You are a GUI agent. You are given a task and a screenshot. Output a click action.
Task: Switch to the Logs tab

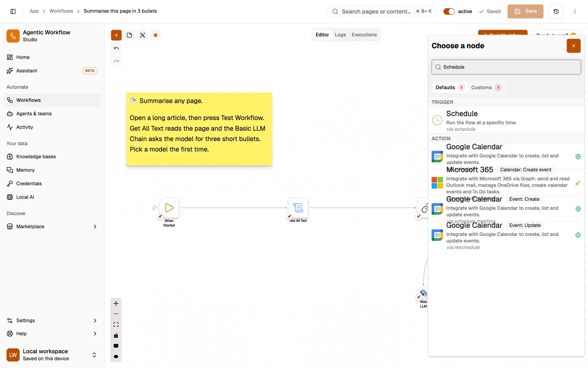(x=340, y=35)
